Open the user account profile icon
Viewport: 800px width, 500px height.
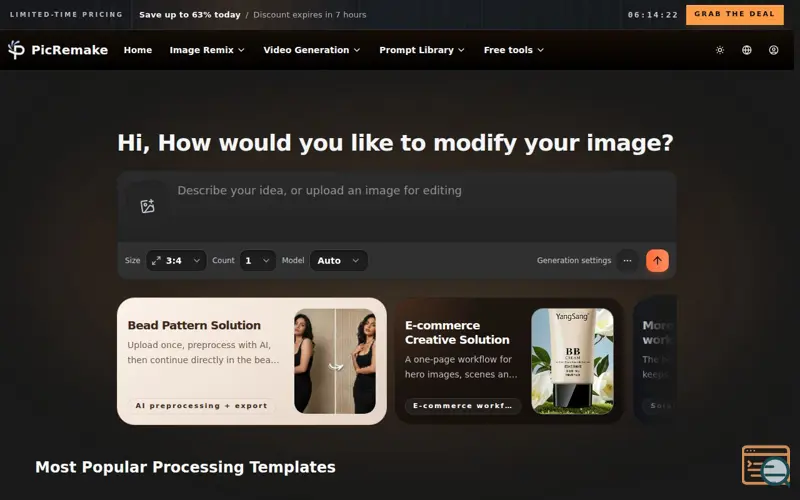[x=773, y=50]
